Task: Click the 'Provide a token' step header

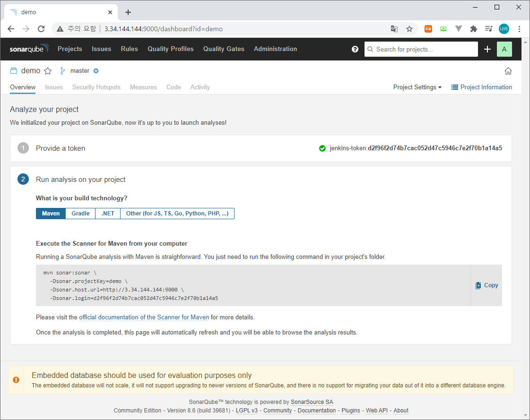Action: pos(61,148)
